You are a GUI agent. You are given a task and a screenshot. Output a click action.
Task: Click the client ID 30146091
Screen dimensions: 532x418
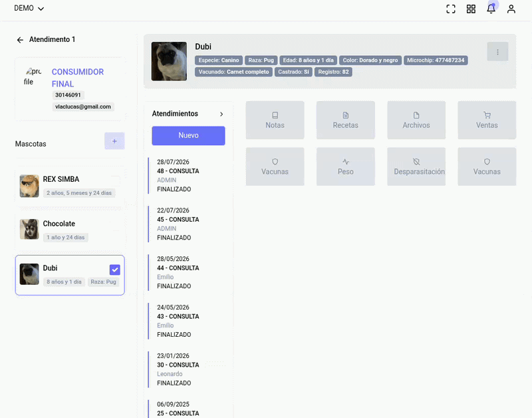68,95
